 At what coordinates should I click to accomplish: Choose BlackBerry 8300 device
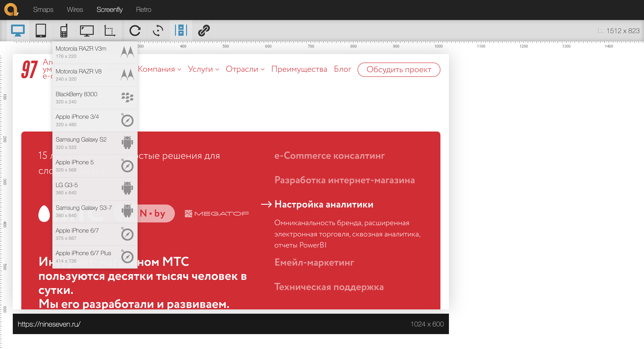click(x=95, y=98)
